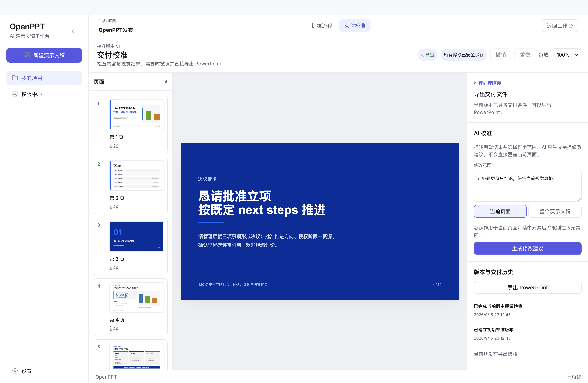Viewport: 588px width, 383px height.
Task: Click the 推荐处理顺序 label
Action: 487,83
